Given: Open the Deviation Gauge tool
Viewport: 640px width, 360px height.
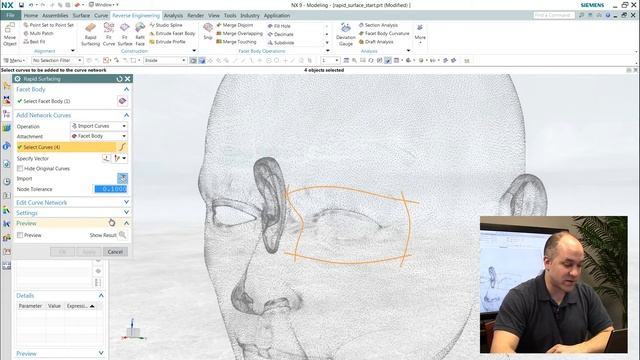Looking at the screenshot, I should click(346, 34).
